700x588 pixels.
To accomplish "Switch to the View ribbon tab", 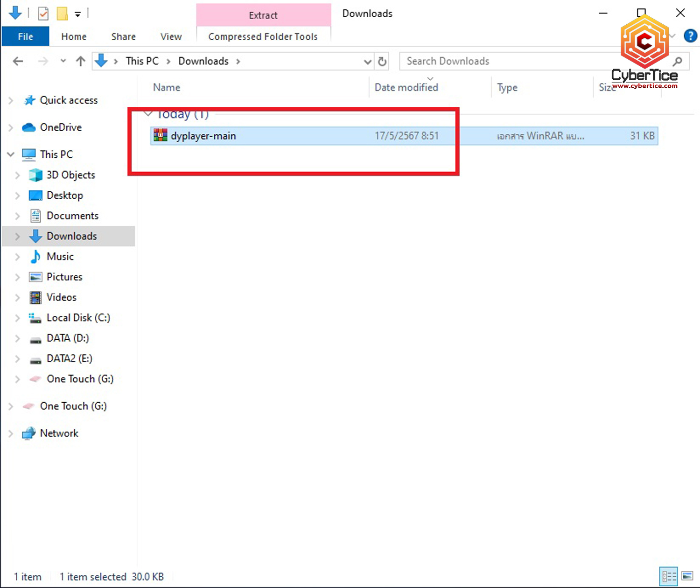I will point(171,36).
